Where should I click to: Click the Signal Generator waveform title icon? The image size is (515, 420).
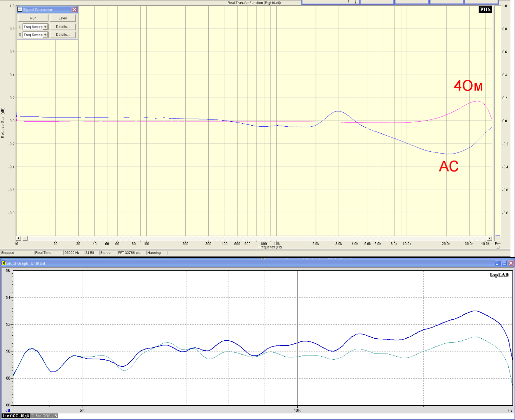click(x=20, y=10)
